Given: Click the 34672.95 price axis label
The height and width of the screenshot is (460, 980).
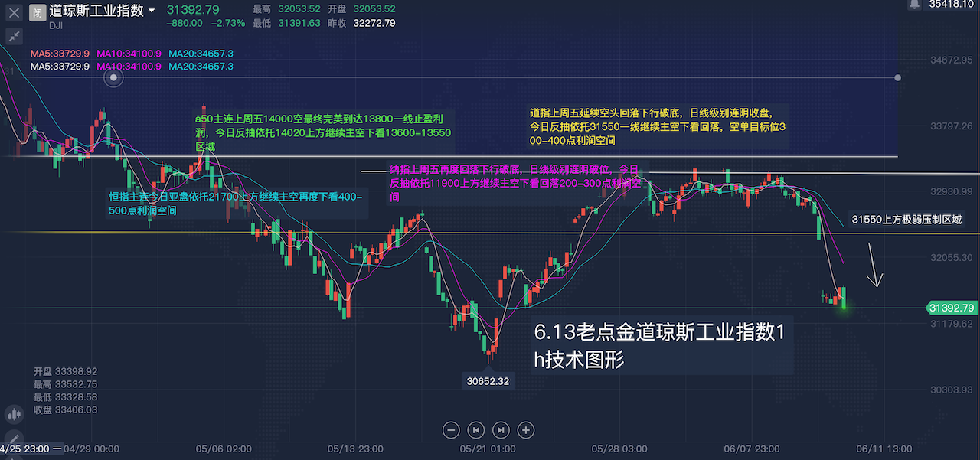Looking at the screenshot, I should pos(951,60).
